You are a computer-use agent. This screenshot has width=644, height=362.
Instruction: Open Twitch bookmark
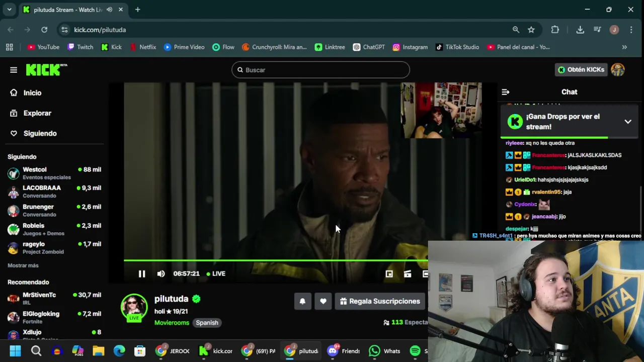pyautogui.click(x=80, y=47)
